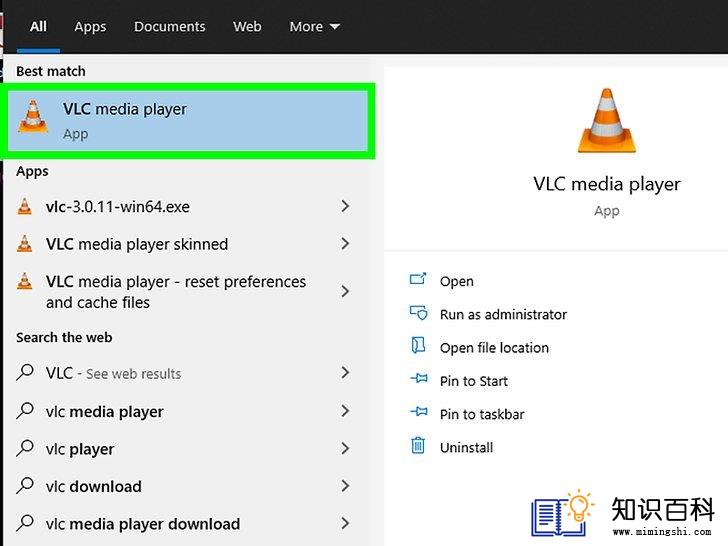This screenshot has height=546, width=728.
Task: Select vlc-3.0.11-win64.exe result
Action: point(118,207)
